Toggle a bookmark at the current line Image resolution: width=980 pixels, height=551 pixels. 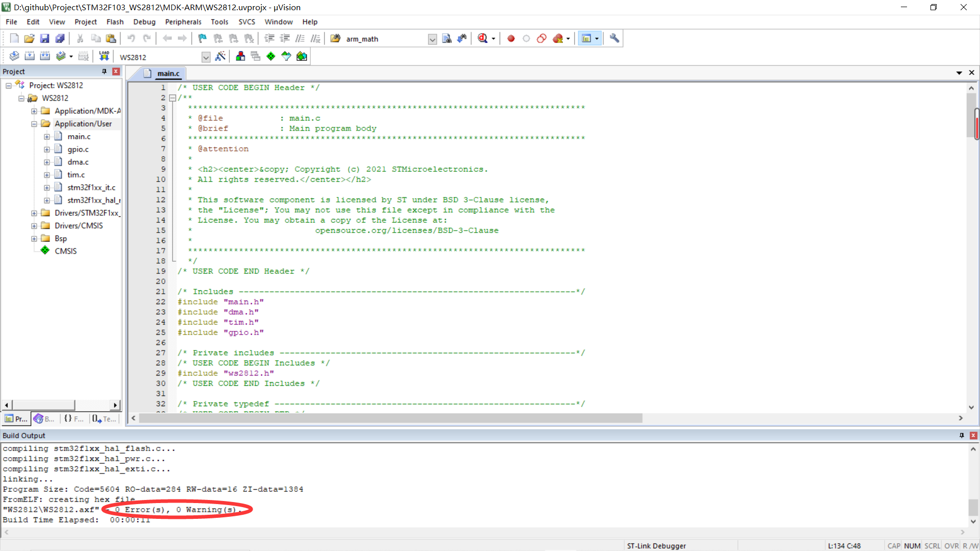[x=202, y=38]
